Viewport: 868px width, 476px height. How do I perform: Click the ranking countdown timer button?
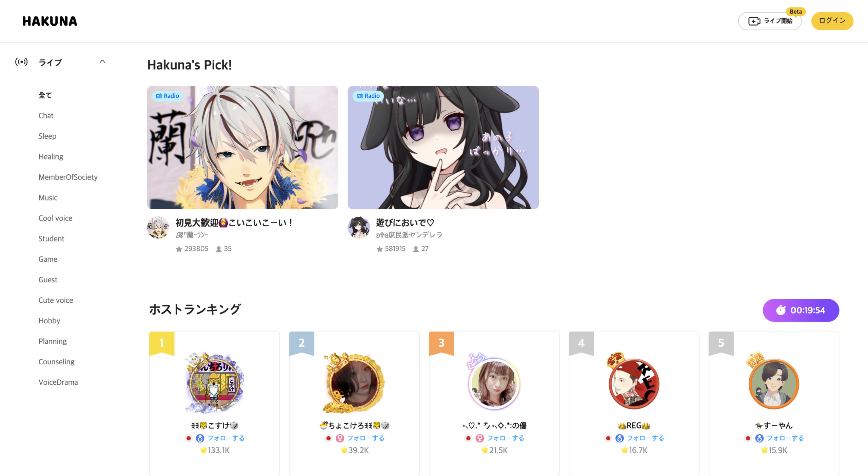pos(801,310)
